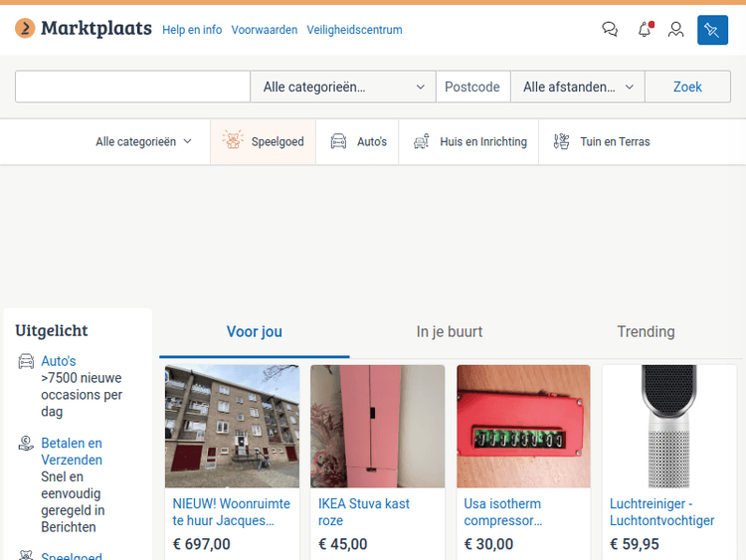Viewport: 746px width, 560px height.
Task: Click the Postcode input field
Action: point(473,87)
